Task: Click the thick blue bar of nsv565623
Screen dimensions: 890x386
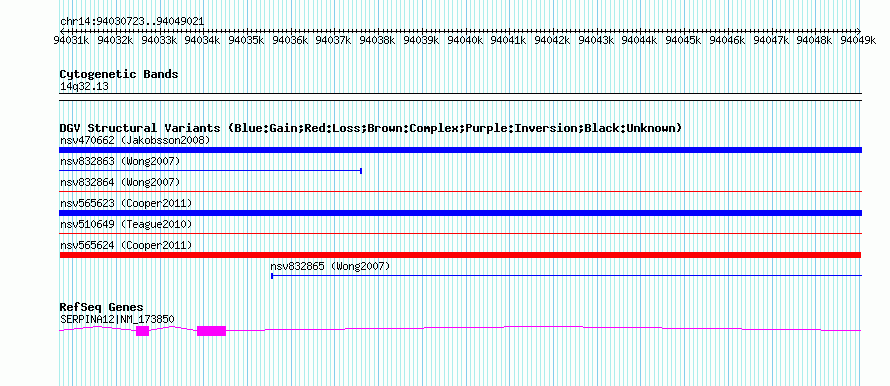Action: pos(460,213)
